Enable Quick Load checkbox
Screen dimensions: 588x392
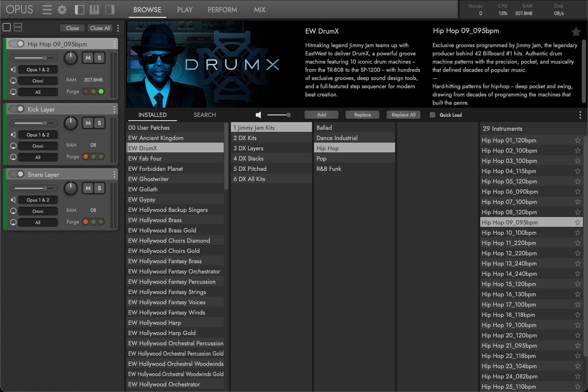click(x=432, y=115)
